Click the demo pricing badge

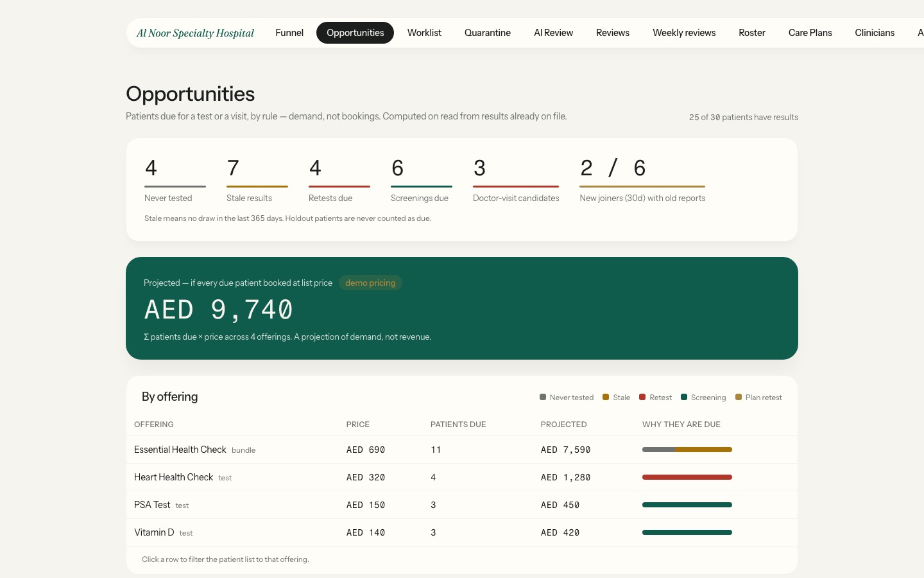tap(370, 283)
